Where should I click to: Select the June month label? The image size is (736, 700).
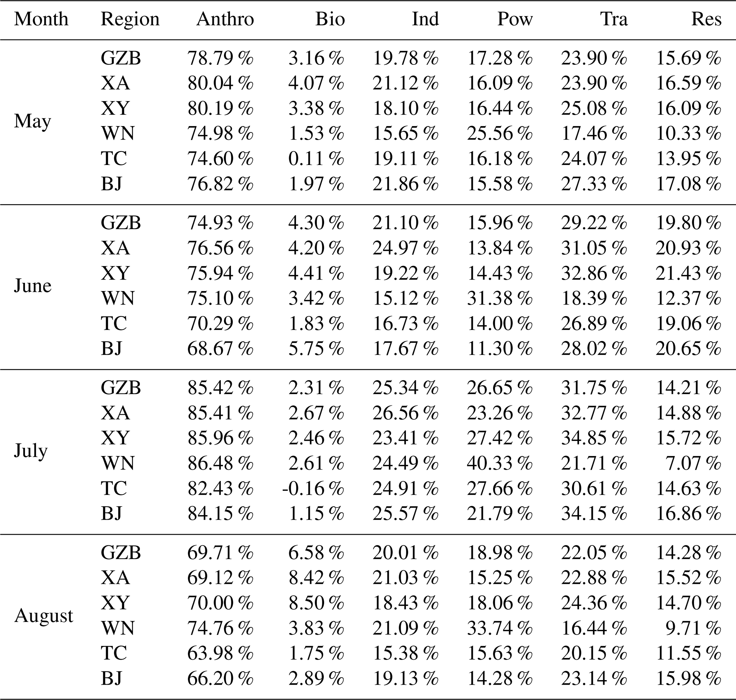coord(33,286)
